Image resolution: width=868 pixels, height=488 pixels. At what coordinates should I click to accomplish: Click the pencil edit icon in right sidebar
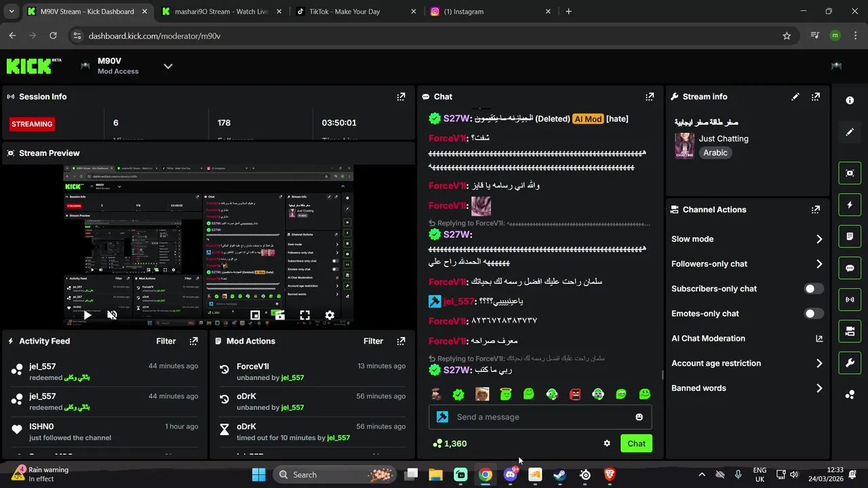[850, 132]
